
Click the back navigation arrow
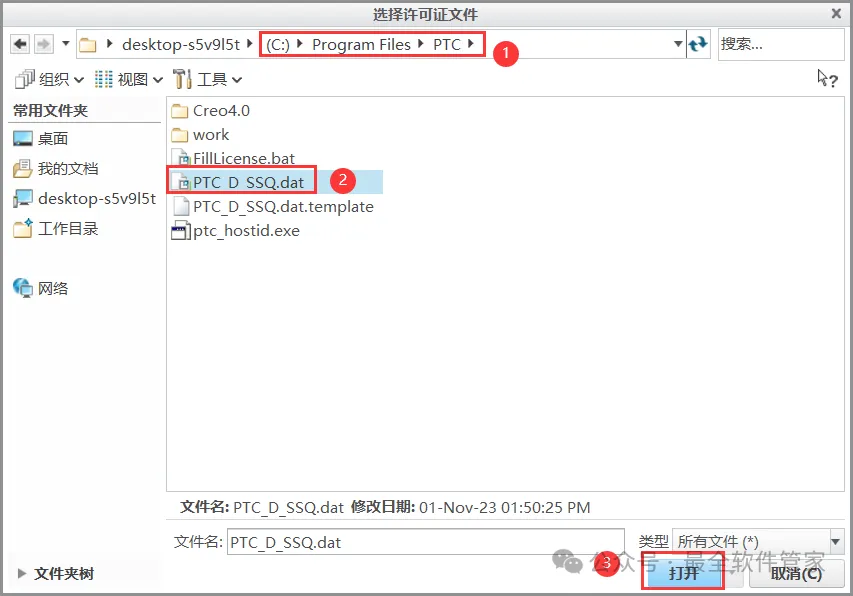20,44
